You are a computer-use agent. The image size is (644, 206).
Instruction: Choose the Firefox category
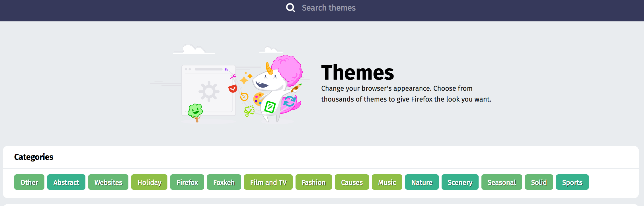[x=187, y=182]
